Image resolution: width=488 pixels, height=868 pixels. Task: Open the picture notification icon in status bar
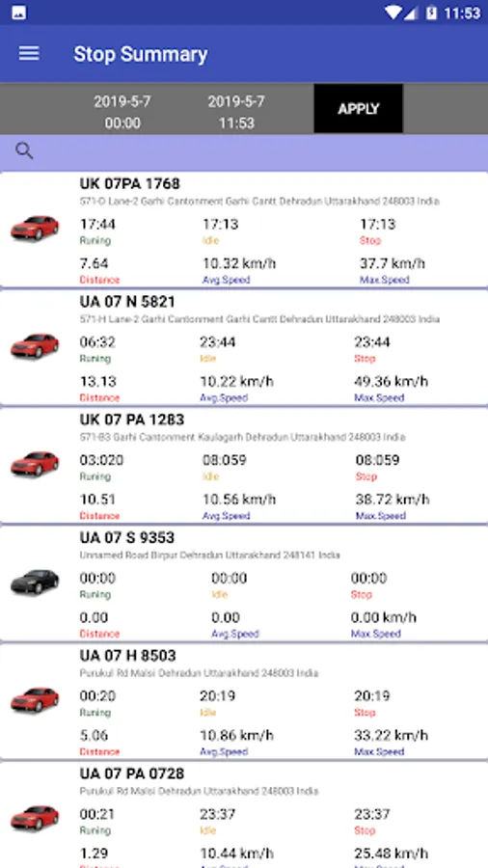point(18,13)
